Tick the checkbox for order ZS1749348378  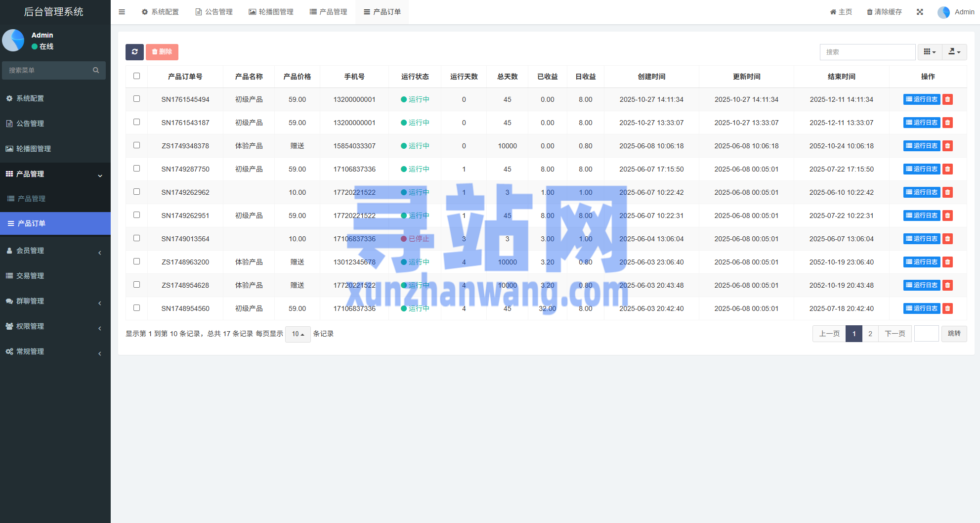click(x=137, y=145)
